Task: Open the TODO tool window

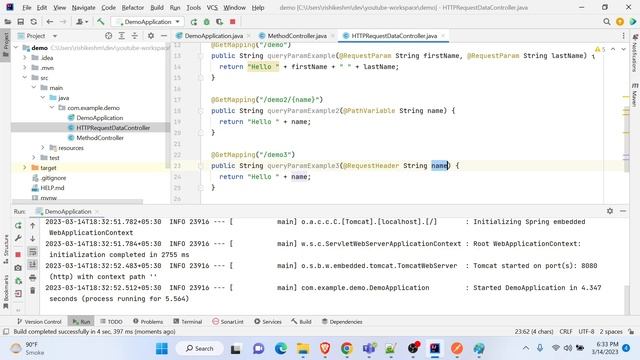Action: [x=111, y=322]
